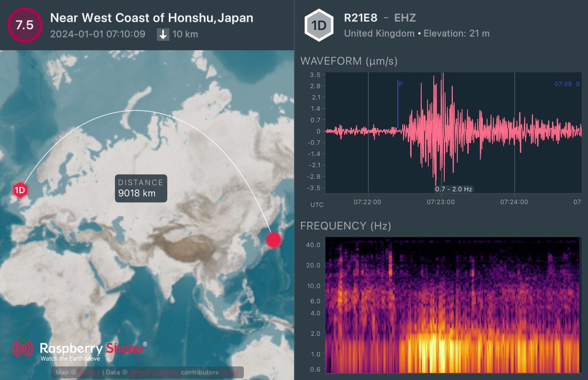Click the DISTANCE 9018 km label
This screenshot has height=380, width=588.
click(x=141, y=188)
